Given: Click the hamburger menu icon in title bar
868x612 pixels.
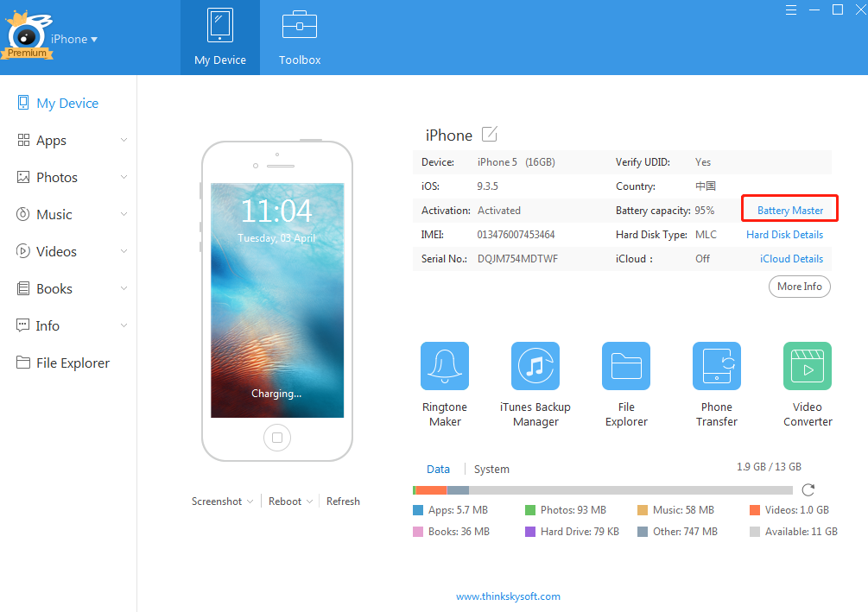Looking at the screenshot, I should coord(791,10).
